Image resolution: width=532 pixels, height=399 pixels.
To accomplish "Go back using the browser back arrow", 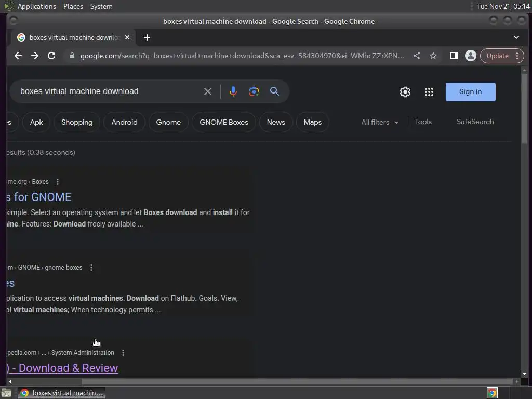I will 18,56.
